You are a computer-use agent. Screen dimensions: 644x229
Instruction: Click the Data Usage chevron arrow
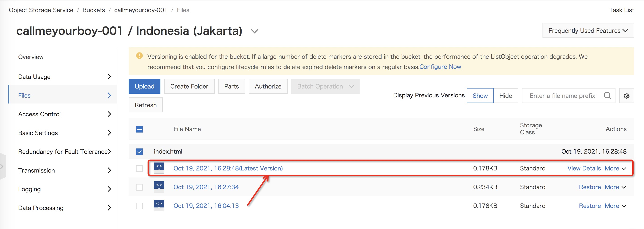109,77
